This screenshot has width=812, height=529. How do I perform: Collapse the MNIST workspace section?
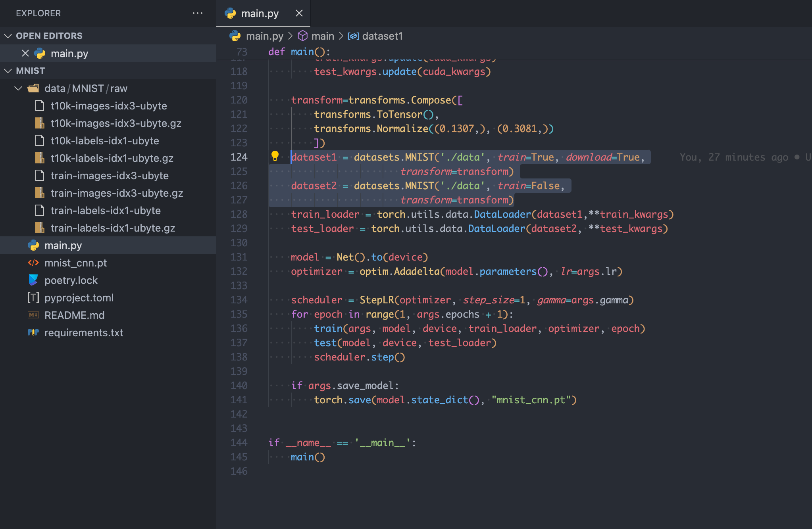pyautogui.click(x=8, y=71)
